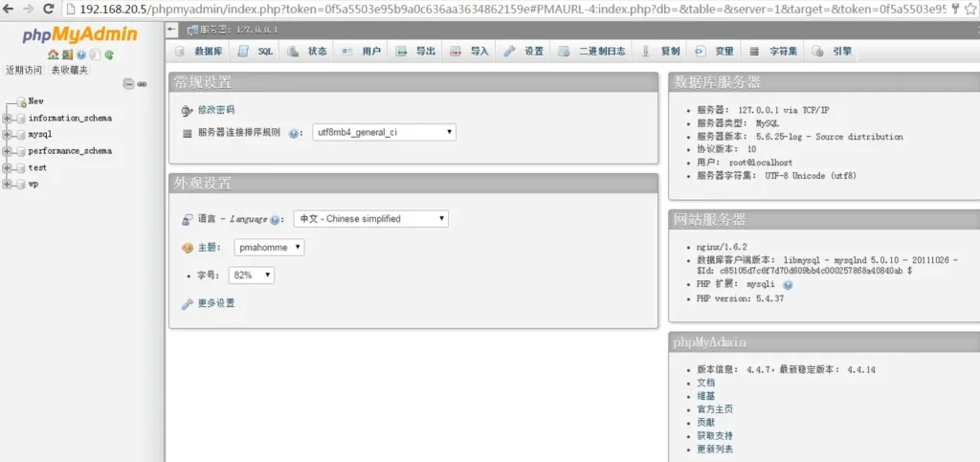The height and width of the screenshot is (462, 980).
Task: Open the language dropdown showing Chinese simplified
Action: pyautogui.click(x=370, y=219)
